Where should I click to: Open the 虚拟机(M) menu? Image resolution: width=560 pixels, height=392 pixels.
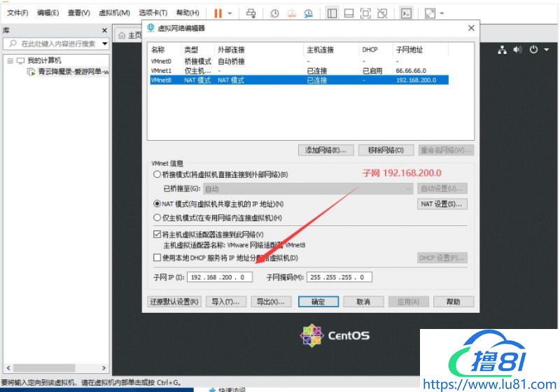pyautogui.click(x=113, y=13)
